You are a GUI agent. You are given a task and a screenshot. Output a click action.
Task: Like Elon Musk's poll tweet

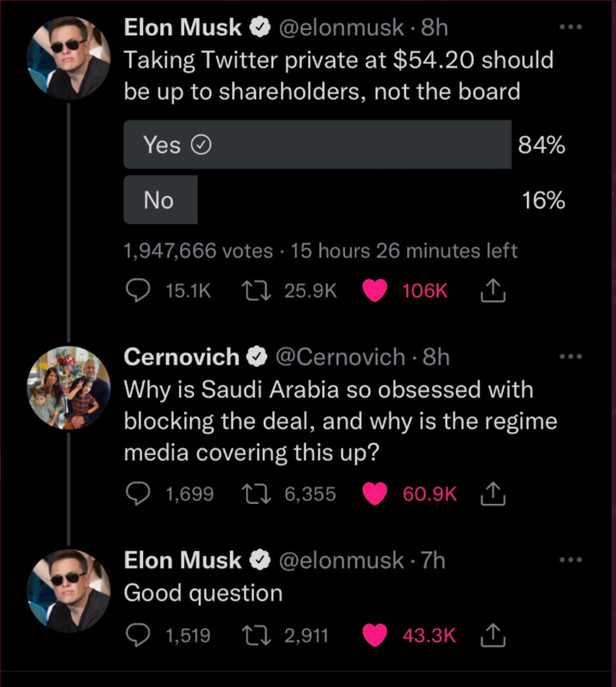[376, 291]
